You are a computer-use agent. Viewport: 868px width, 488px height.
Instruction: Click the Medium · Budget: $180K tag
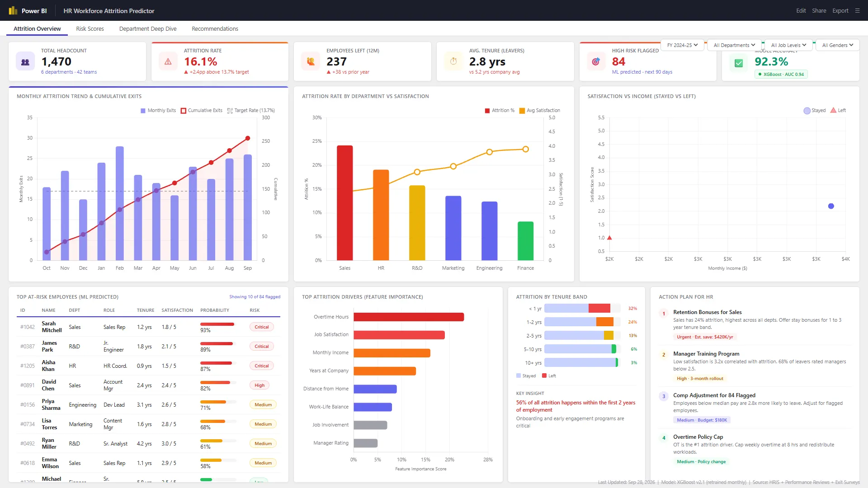tap(702, 420)
